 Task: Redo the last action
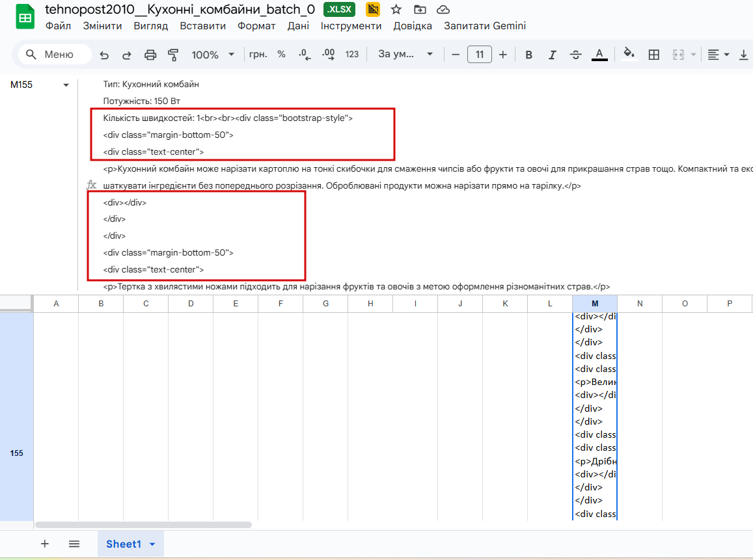127,55
